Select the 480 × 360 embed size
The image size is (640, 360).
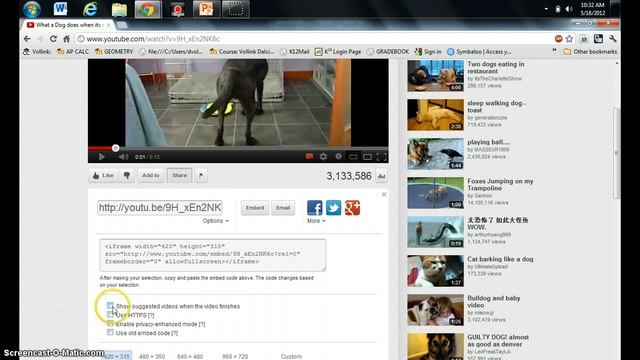tap(152, 356)
